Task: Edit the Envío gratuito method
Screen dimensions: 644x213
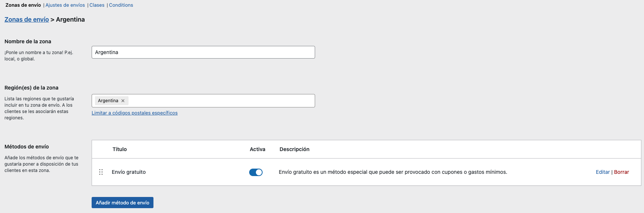Action: pyautogui.click(x=602, y=172)
